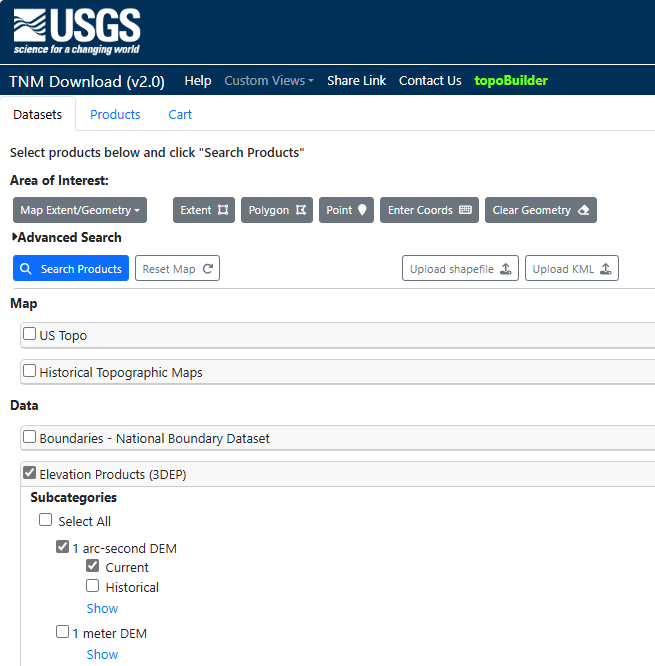Click the blue Search Products button
This screenshot has width=655, height=666.
(x=71, y=269)
